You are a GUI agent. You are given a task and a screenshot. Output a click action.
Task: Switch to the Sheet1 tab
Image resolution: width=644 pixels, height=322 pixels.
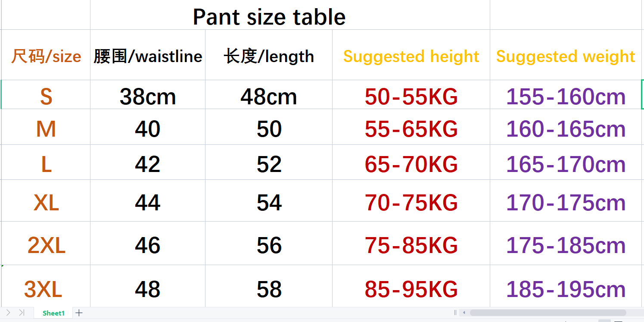click(53, 313)
